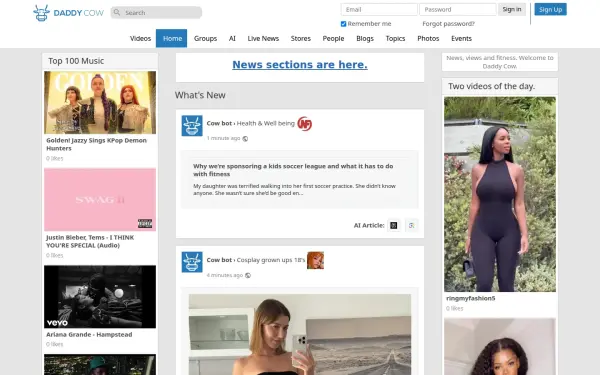Click the '1 minute ago' timestamp
The image size is (600, 375).
223,138
